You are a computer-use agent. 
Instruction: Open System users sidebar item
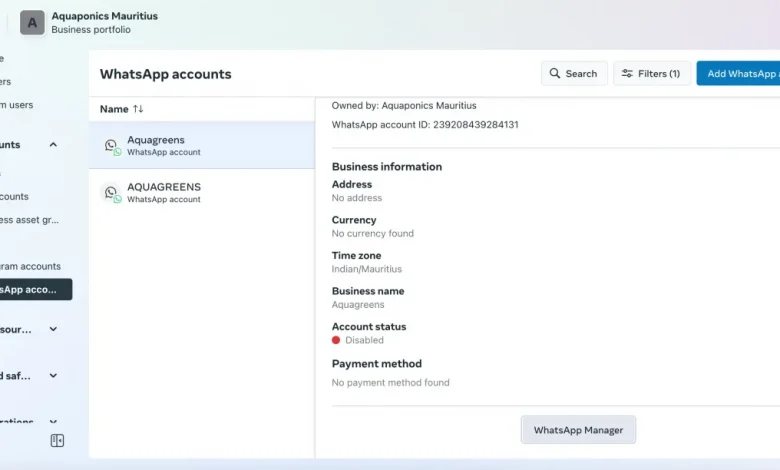pos(17,105)
